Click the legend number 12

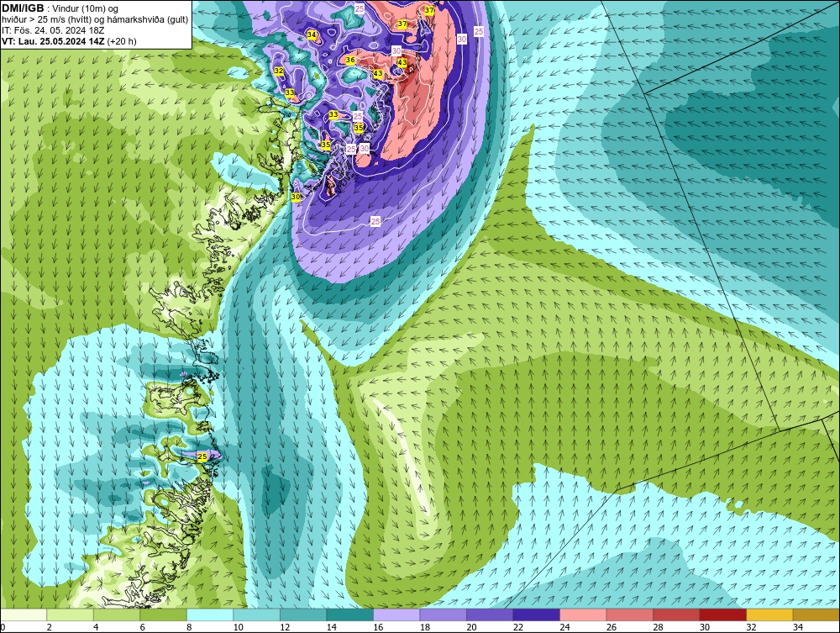point(285,627)
